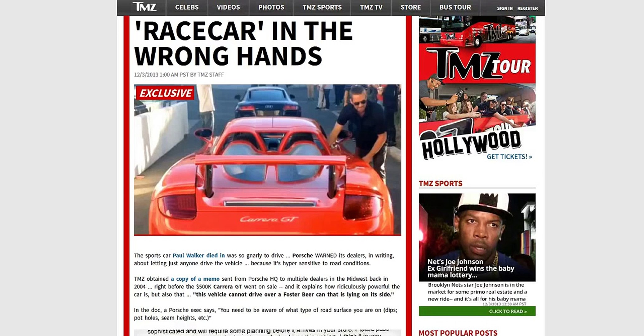Click the REGISTER link
644x336 pixels.
[527, 8]
